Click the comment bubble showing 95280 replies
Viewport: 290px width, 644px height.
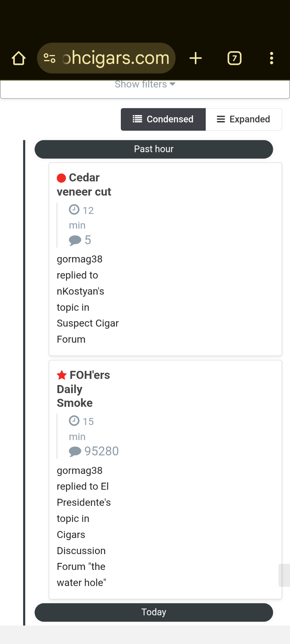click(x=75, y=451)
